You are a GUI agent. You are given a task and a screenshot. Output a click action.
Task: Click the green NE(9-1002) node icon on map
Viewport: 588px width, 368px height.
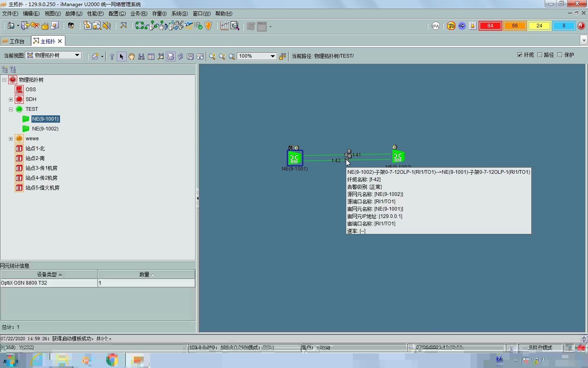coord(398,157)
